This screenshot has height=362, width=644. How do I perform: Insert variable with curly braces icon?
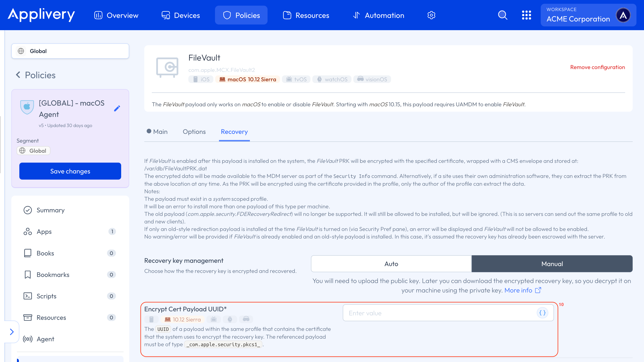click(x=542, y=313)
